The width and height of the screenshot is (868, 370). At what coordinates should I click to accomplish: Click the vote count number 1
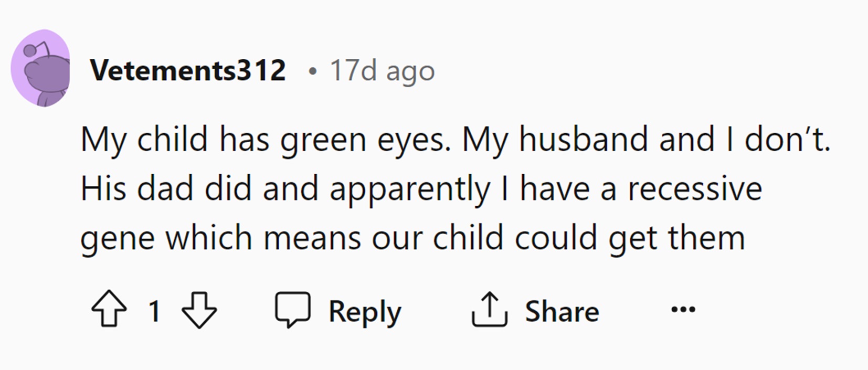pyautogui.click(x=154, y=311)
